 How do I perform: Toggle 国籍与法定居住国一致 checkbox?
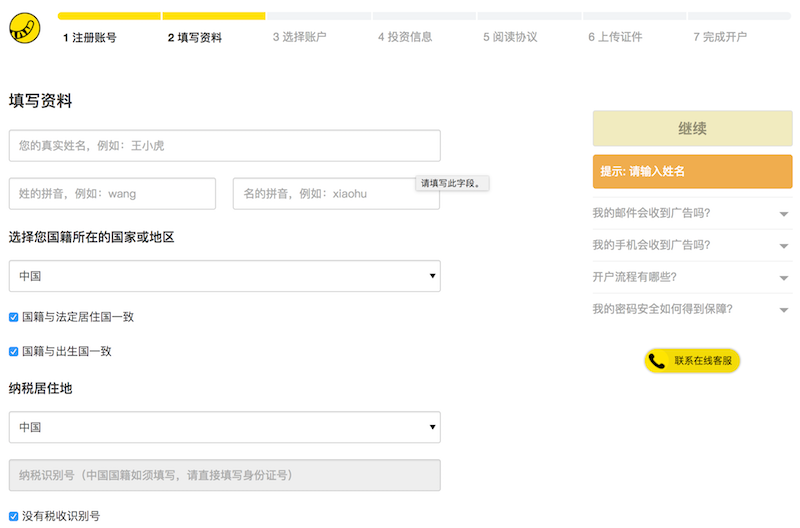click(14, 317)
